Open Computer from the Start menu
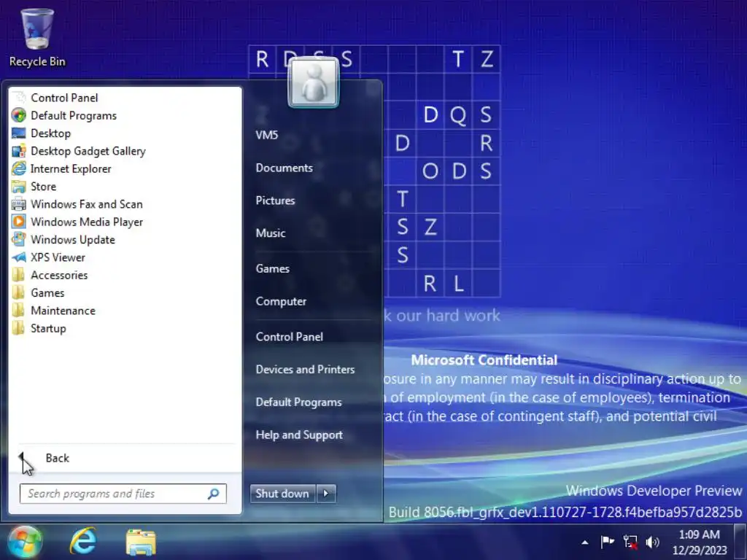The height and width of the screenshot is (560, 747). click(281, 301)
